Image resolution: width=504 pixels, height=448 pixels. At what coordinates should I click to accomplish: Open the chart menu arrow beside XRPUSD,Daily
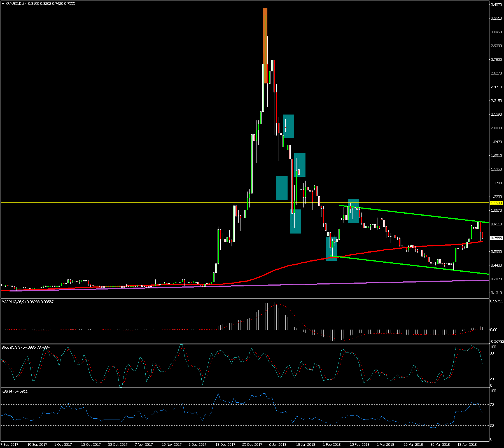coord(3,4)
